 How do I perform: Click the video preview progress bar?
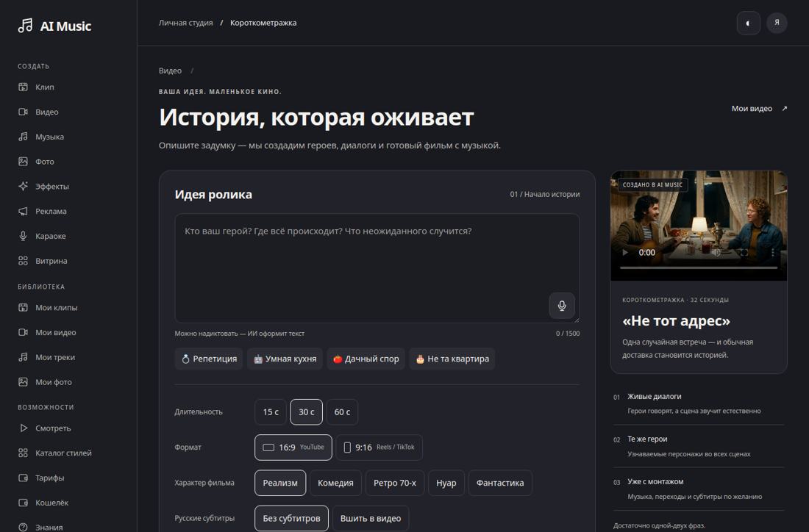pyautogui.click(x=699, y=268)
